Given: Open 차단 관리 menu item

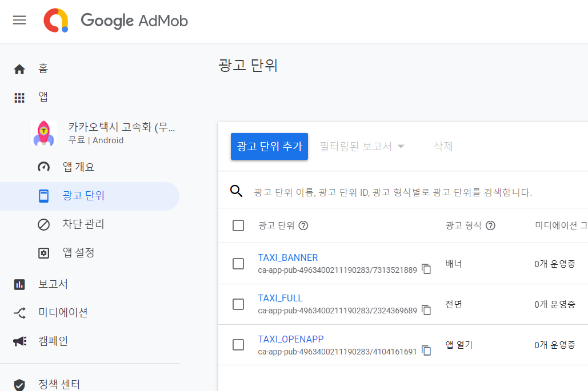Looking at the screenshot, I should pyautogui.click(x=83, y=224).
